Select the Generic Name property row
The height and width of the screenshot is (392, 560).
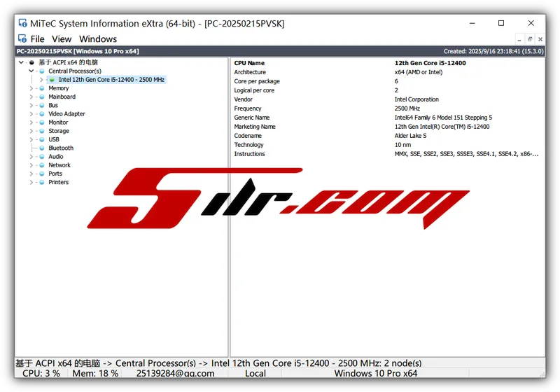(388, 118)
